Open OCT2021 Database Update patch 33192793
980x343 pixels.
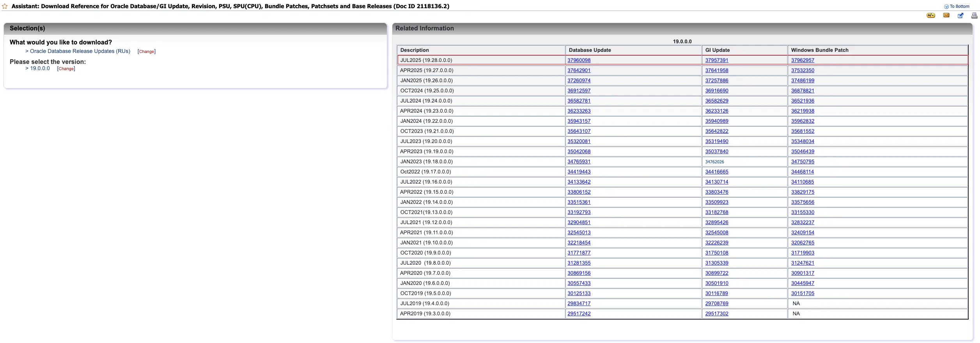pos(579,212)
